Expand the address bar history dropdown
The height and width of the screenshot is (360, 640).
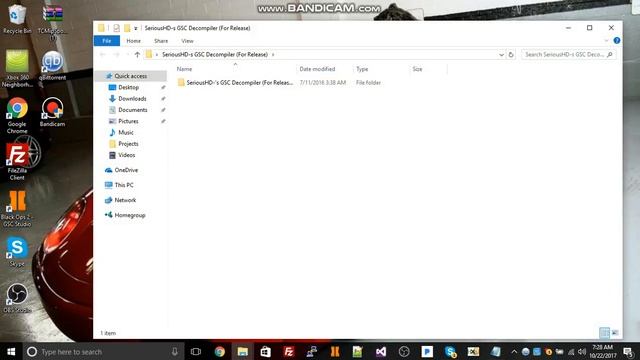[x=501, y=54]
